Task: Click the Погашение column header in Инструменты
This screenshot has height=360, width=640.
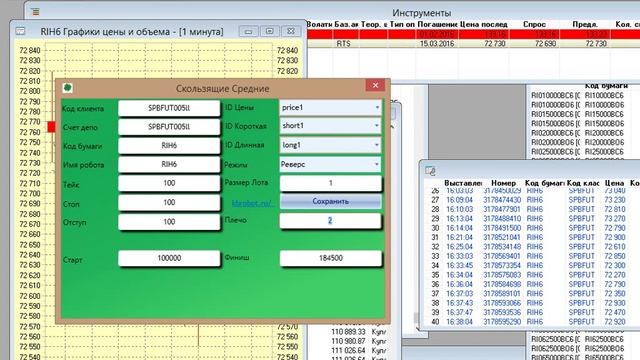Action: [437, 24]
